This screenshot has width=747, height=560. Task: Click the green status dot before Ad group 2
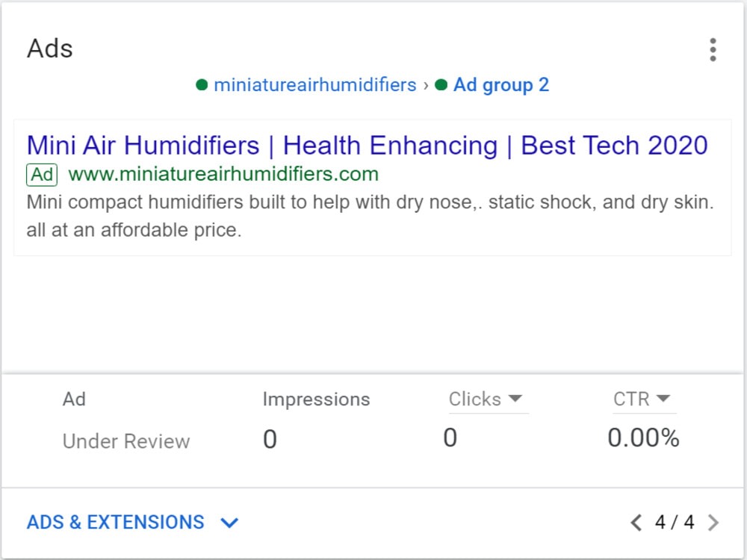click(x=441, y=85)
